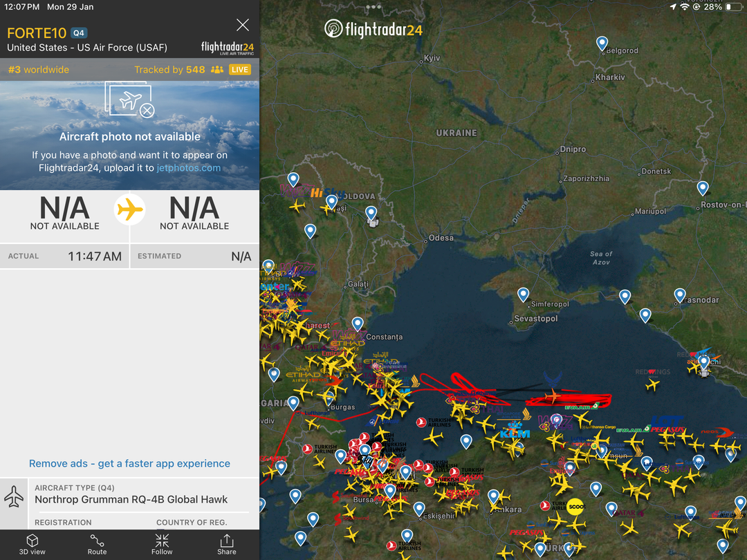Share this flight
747x560 pixels.
[x=227, y=544]
